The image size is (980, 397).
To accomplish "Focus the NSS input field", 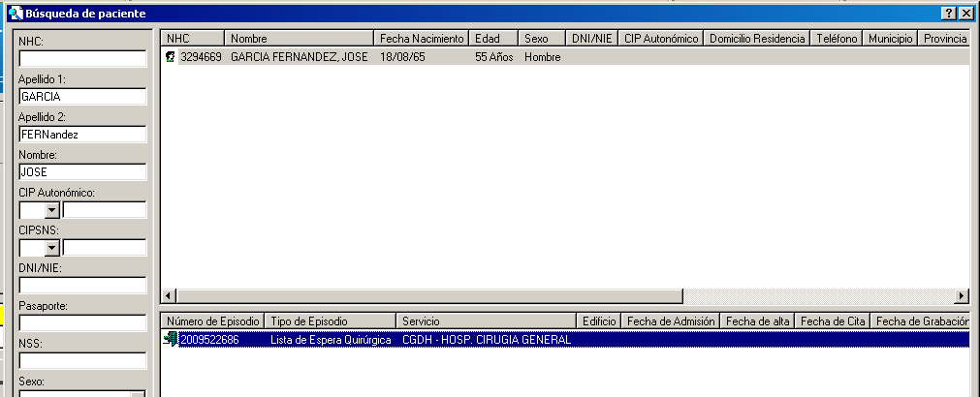I will 82,361.
